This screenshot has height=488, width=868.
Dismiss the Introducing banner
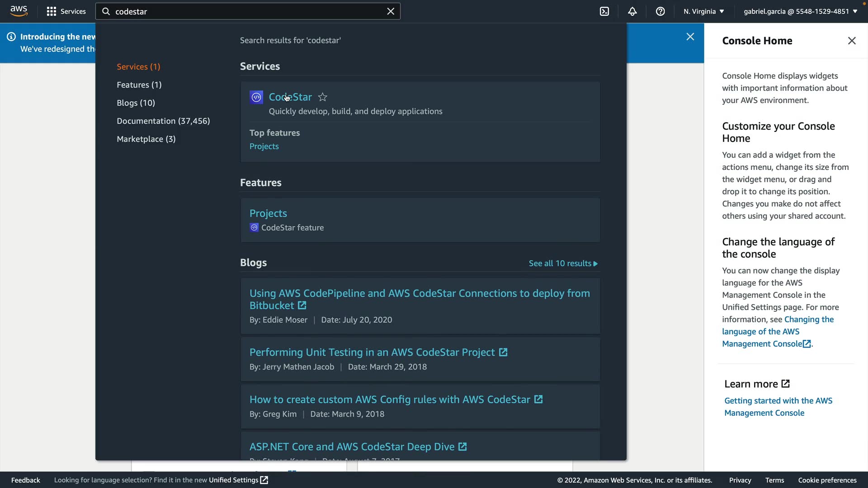(x=690, y=37)
